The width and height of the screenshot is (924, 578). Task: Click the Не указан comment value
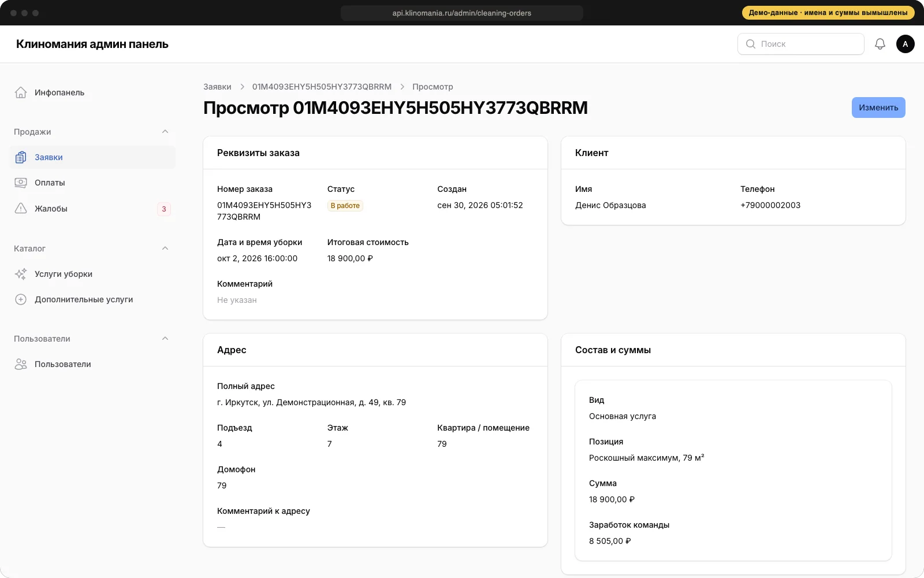point(237,300)
